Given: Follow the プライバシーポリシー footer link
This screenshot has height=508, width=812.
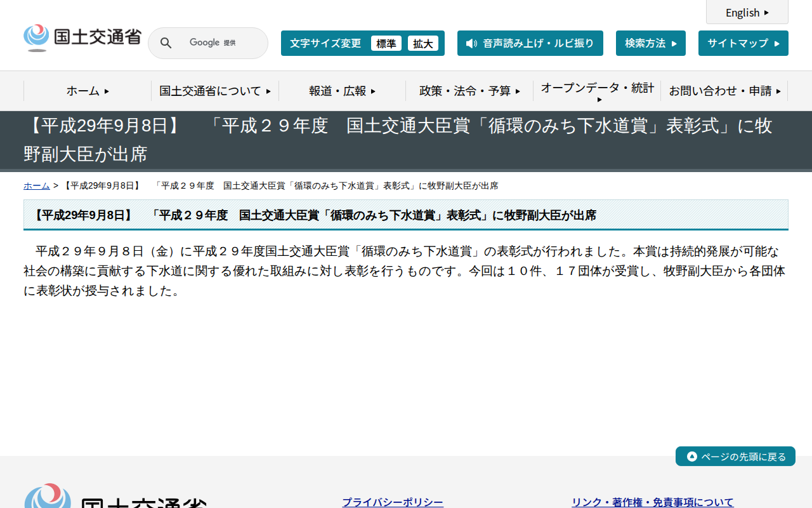Looking at the screenshot, I should (x=392, y=502).
